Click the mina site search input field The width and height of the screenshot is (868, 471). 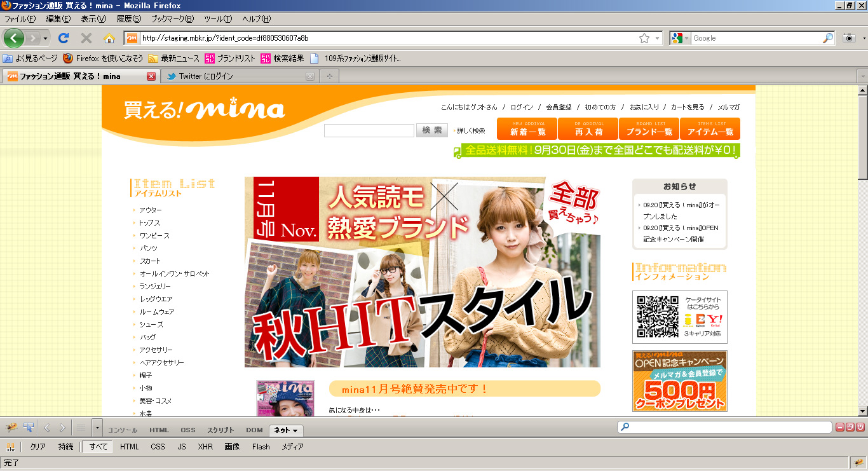pyautogui.click(x=369, y=131)
